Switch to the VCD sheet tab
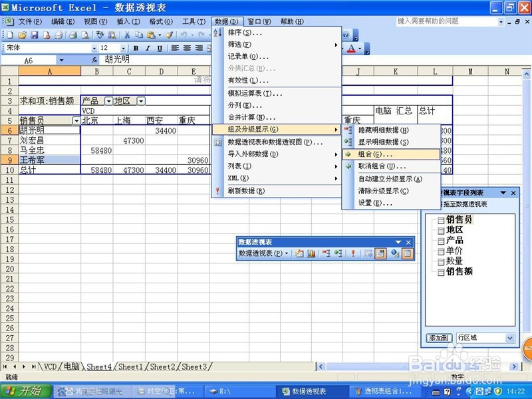Image resolution: width=532 pixels, height=399 pixels. (x=51, y=367)
